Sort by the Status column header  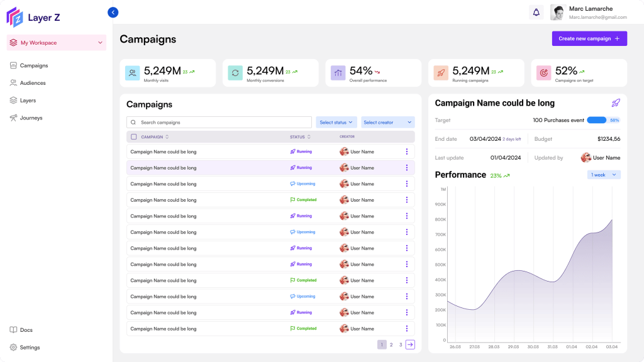click(x=300, y=136)
